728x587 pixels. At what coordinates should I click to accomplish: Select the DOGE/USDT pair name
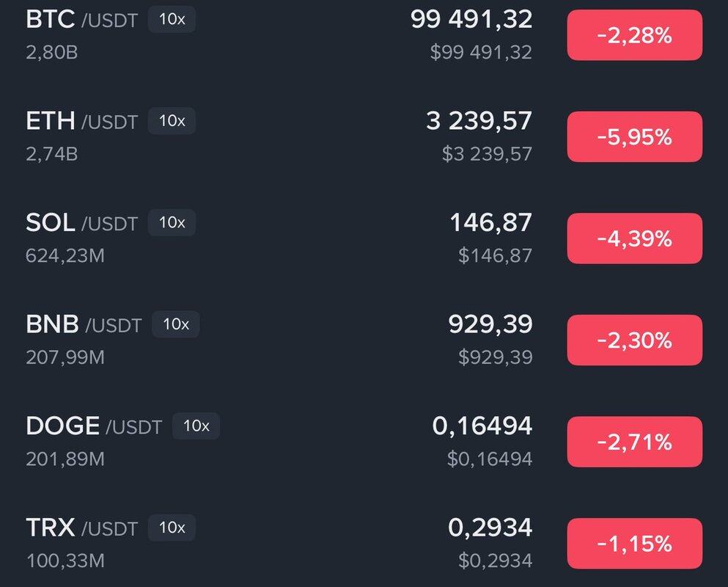[94, 426]
